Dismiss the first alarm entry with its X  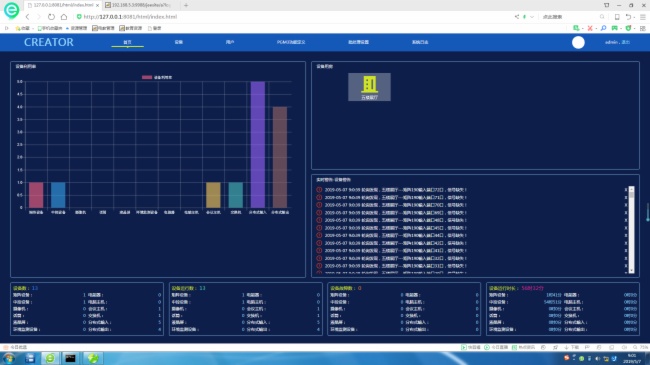tap(626, 190)
